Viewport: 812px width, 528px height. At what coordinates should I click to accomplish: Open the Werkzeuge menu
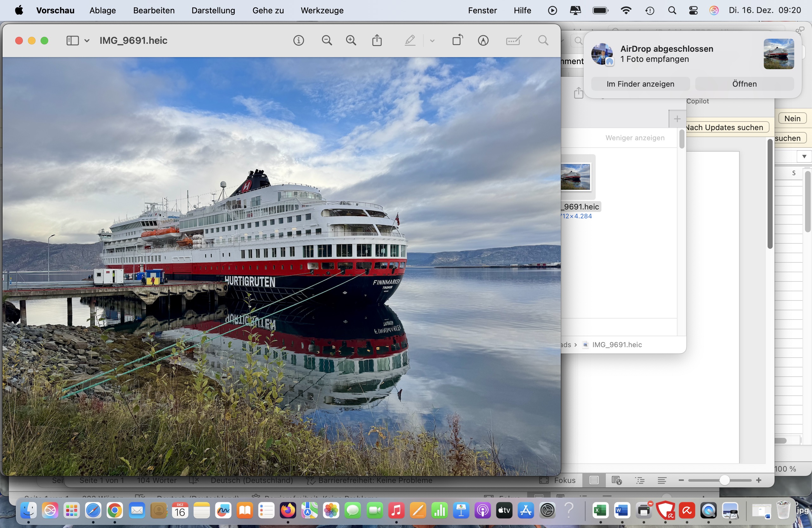click(x=322, y=10)
